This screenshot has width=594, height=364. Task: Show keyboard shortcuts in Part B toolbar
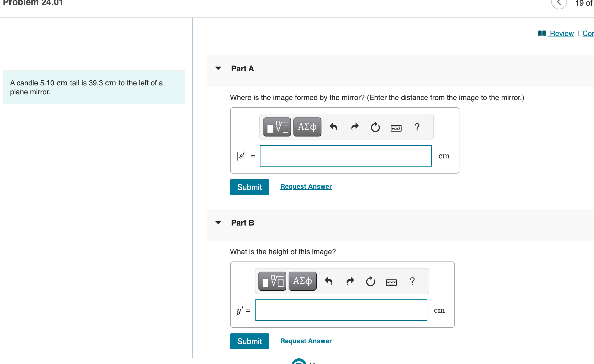pyautogui.click(x=391, y=282)
